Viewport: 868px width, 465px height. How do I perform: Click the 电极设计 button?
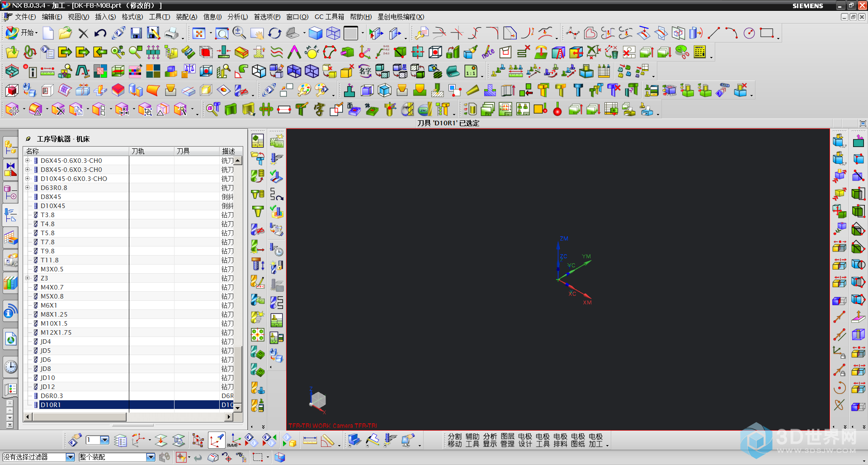(525, 440)
